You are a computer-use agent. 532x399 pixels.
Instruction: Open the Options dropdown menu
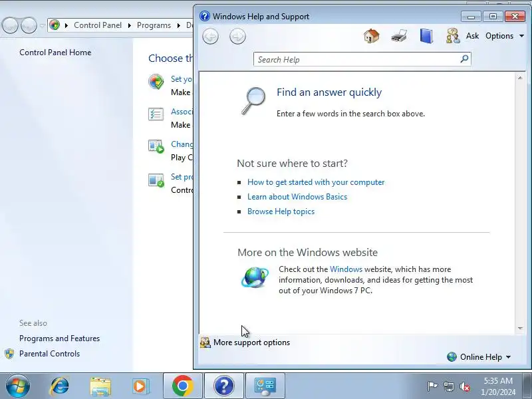pos(505,36)
